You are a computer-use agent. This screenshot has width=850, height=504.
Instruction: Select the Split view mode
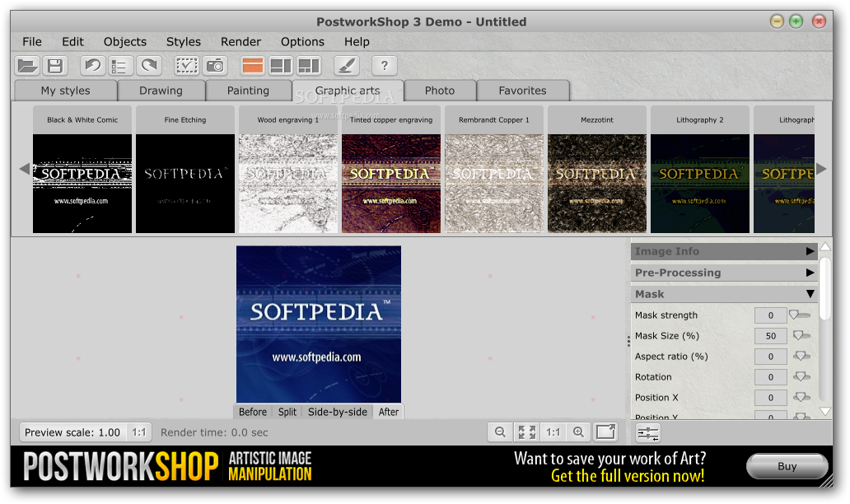tap(287, 412)
